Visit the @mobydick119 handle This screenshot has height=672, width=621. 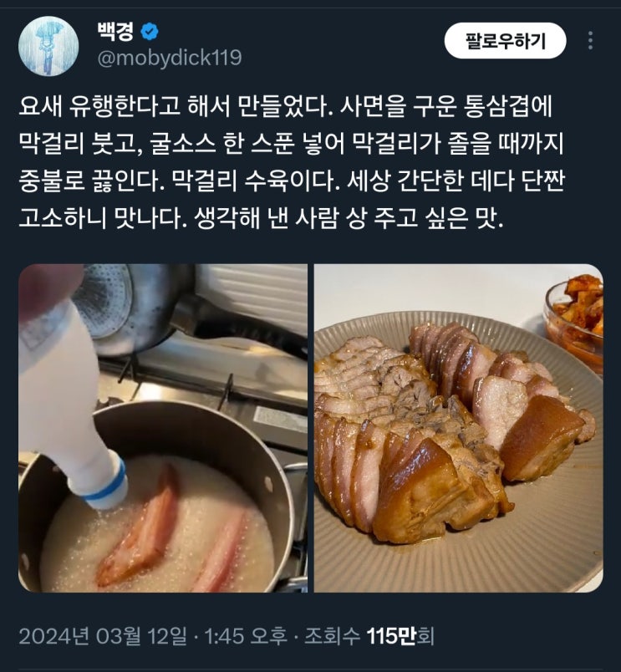point(170,58)
